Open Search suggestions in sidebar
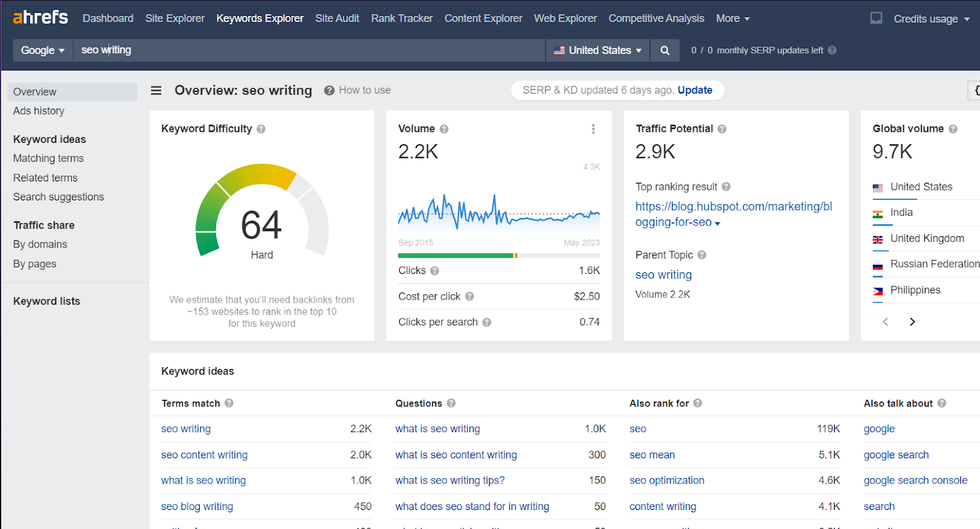This screenshot has height=529, width=980. pos(59,197)
